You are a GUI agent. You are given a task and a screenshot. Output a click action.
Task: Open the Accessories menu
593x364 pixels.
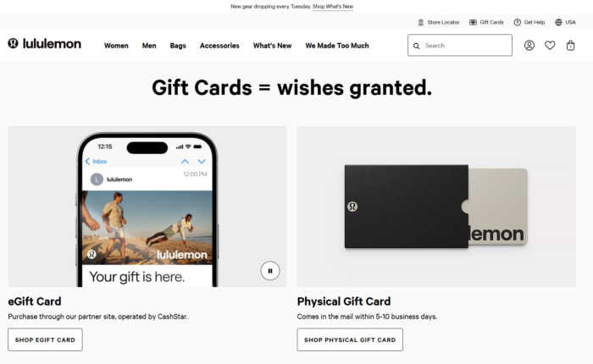[219, 46]
